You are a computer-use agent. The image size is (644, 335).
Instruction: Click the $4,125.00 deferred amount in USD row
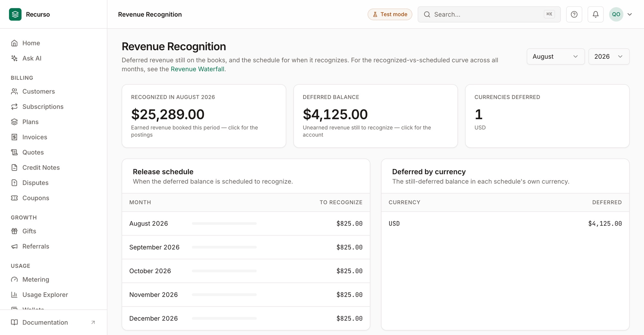coord(605,223)
